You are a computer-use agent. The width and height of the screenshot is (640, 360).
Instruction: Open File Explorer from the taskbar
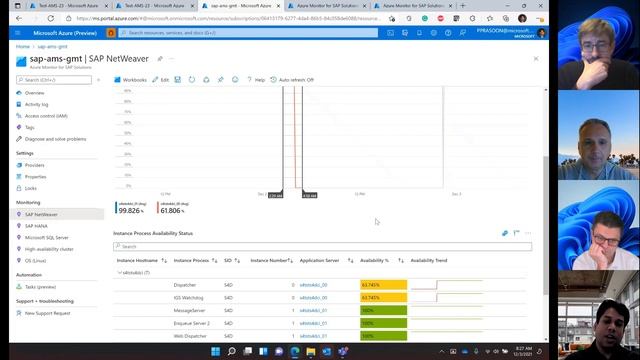(x=311, y=351)
